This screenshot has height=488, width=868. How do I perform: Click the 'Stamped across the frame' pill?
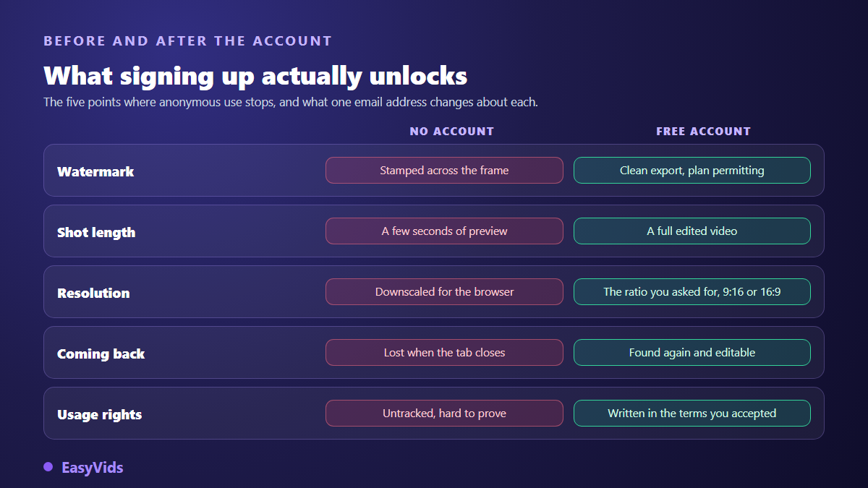coord(444,171)
